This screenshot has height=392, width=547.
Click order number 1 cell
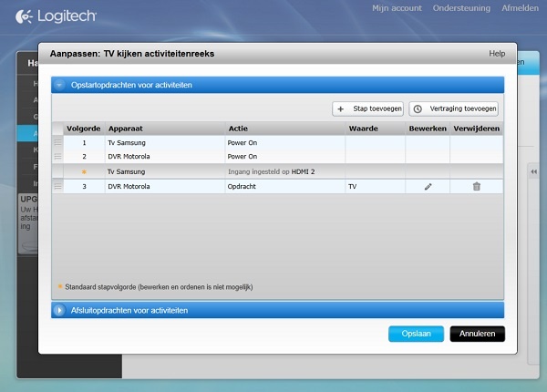[x=84, y=142]
